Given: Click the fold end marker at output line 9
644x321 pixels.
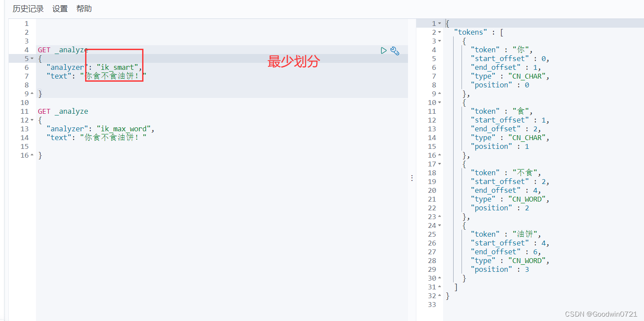Looking at the screenshot, I should (x=440, y=94).
